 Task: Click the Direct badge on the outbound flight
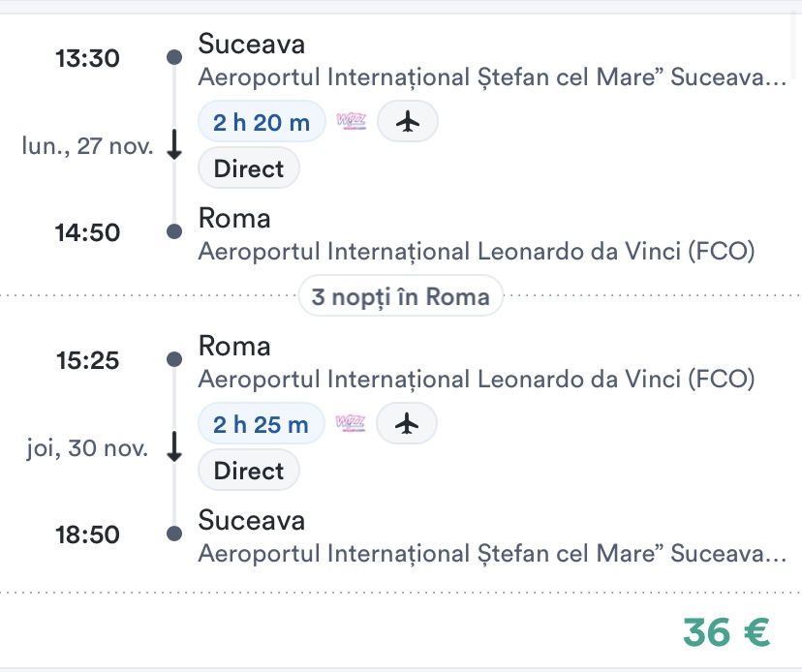(249, 168)
